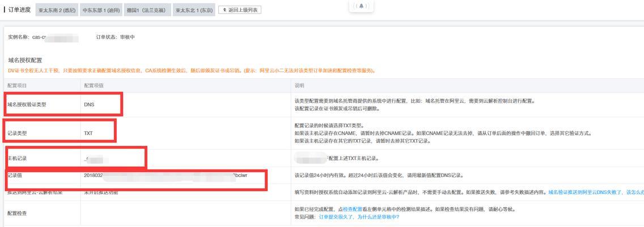The height and width of the screenshot is (227, 644).
Task: Click the 返回上级列表 button
Action: pyautogui.click(x=240, y=10)
